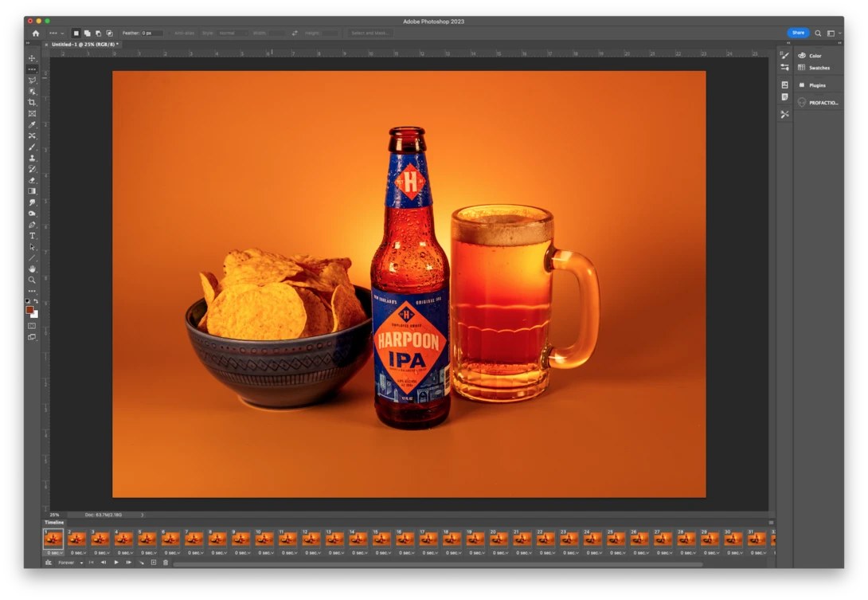Go to next frame
The image size is (868, 600).
(128, 563)
